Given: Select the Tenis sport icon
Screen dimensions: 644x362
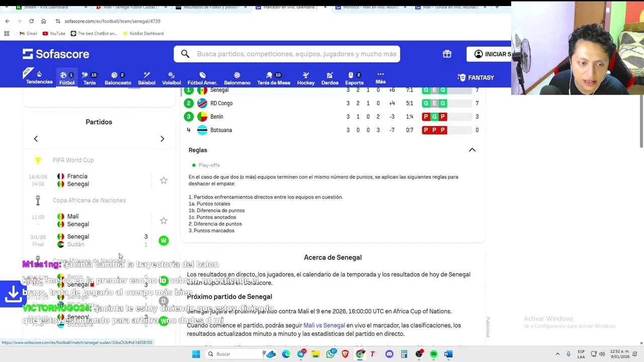Looking at the screenshot, I should click(x=90, y=77).
